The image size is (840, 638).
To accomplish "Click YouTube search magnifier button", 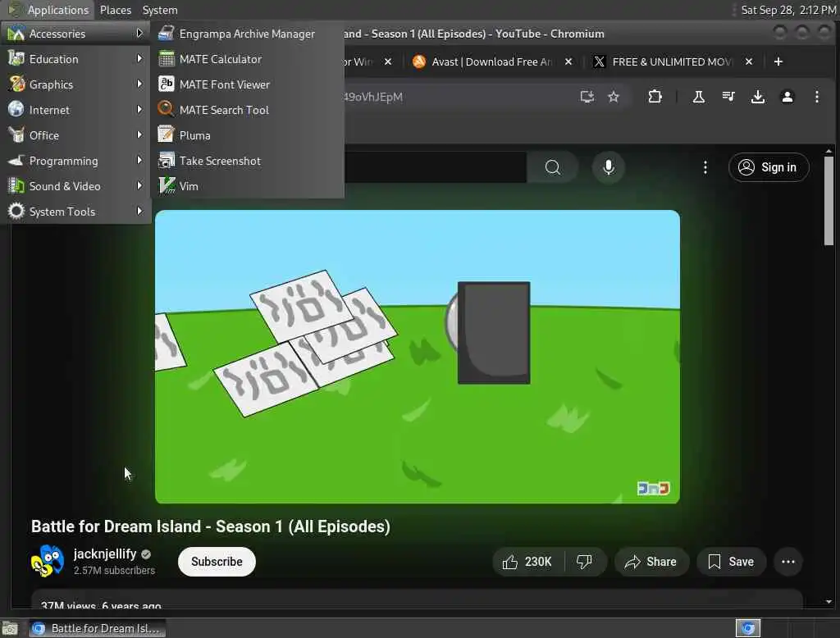I will [552, 167].
